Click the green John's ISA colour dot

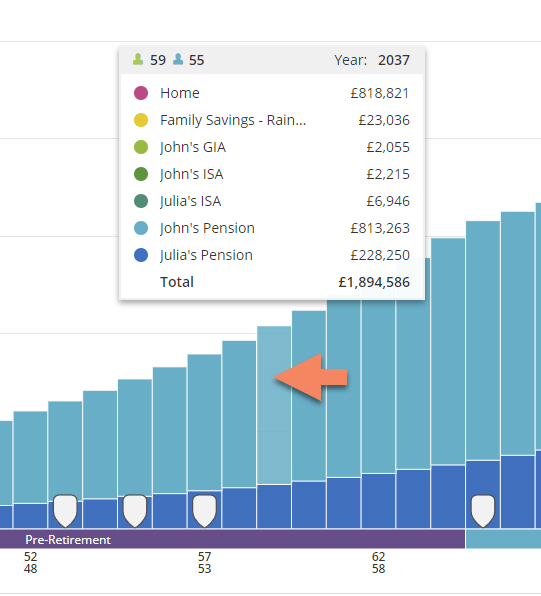(x=141, y=174)
